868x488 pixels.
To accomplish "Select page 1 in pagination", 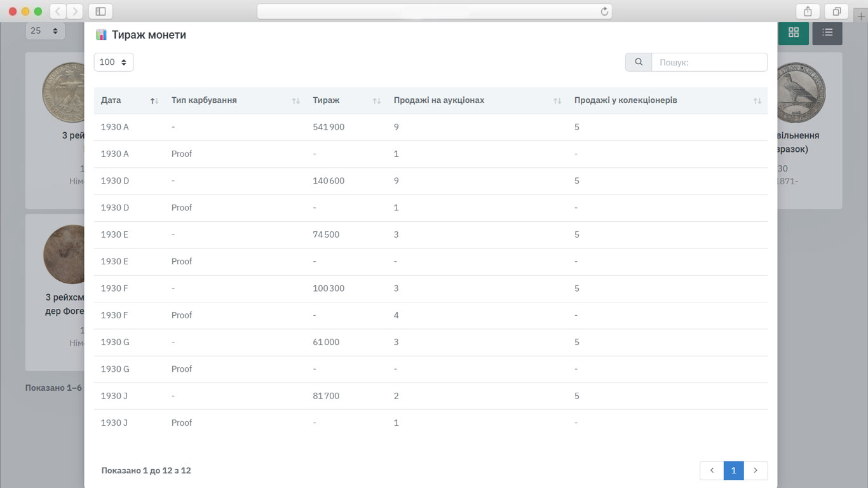I will [x=733, y=470].
